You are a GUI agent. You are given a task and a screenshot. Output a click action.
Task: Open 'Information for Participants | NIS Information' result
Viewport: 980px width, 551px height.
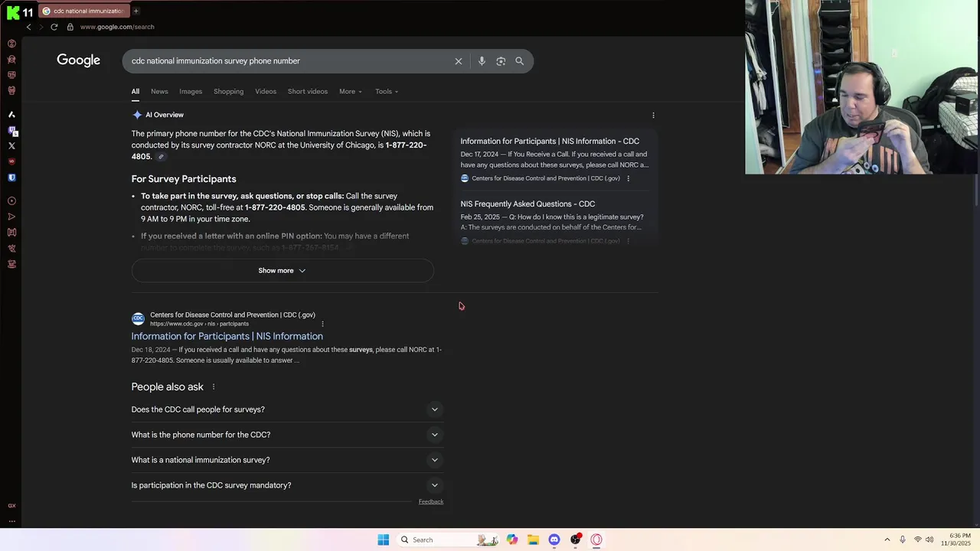pos(227,336)
